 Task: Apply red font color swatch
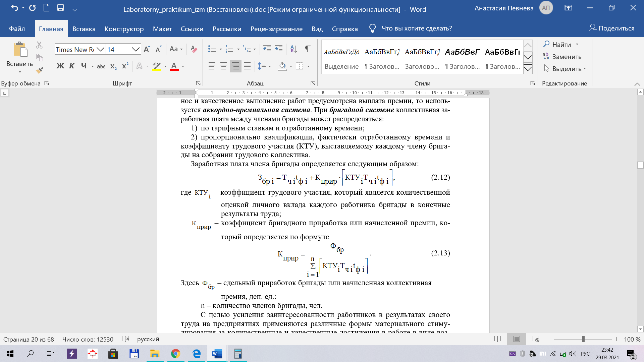pos(174,66)
